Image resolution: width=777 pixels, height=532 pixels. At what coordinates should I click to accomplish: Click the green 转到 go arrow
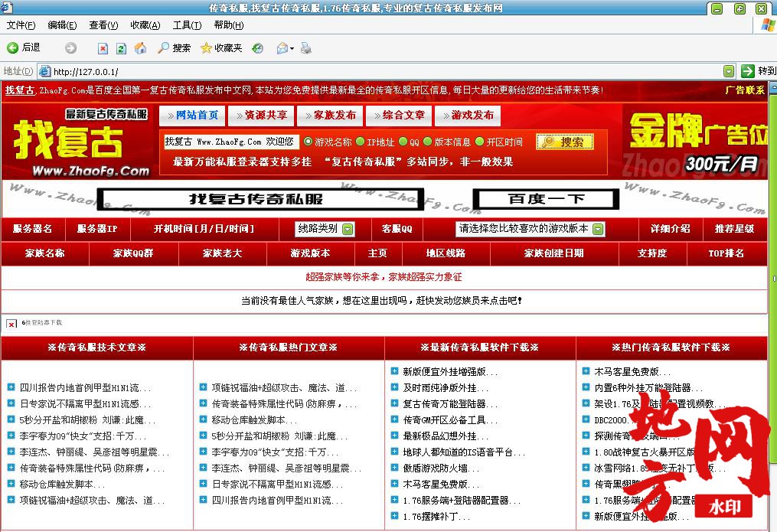[x=747, y=71]
